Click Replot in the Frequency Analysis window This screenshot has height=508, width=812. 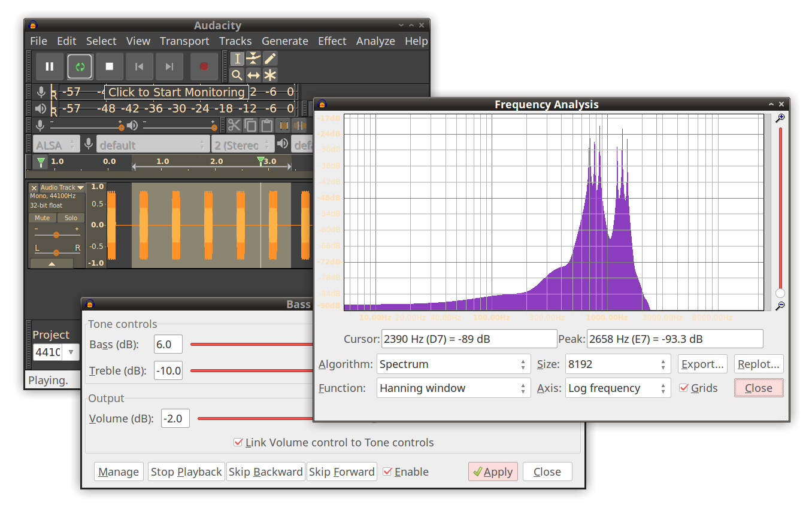coord(759,364)
